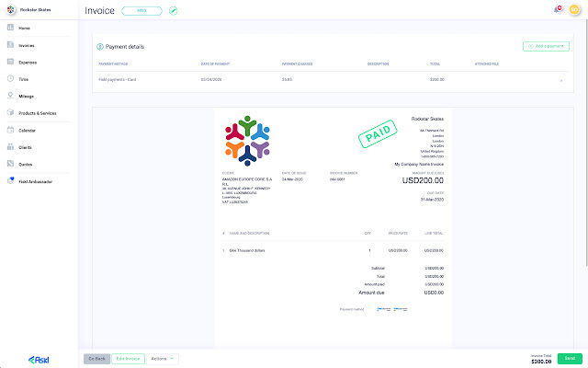Click the invoice preview colorful logo

(247, 141)
